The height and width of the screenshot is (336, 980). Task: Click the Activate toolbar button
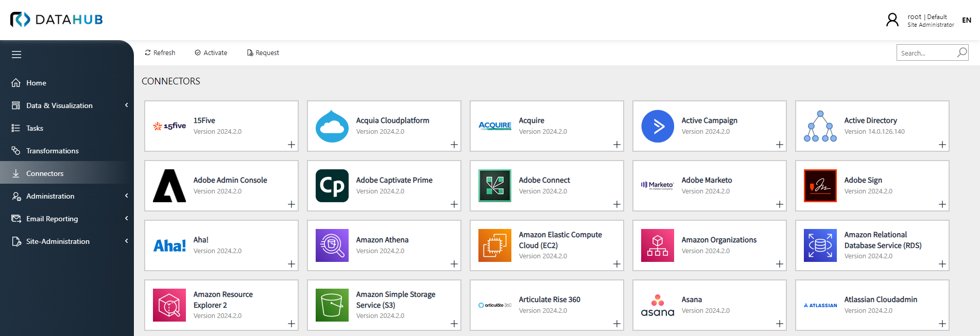pos(211,53)
